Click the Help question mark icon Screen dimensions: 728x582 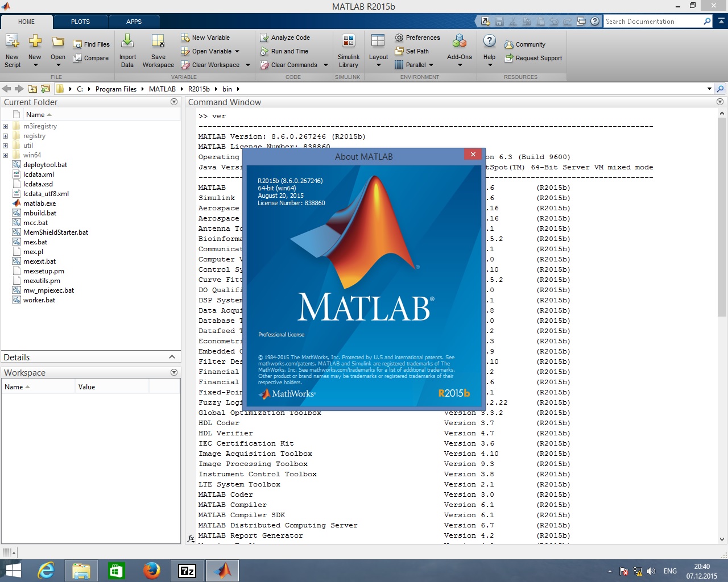490,41
